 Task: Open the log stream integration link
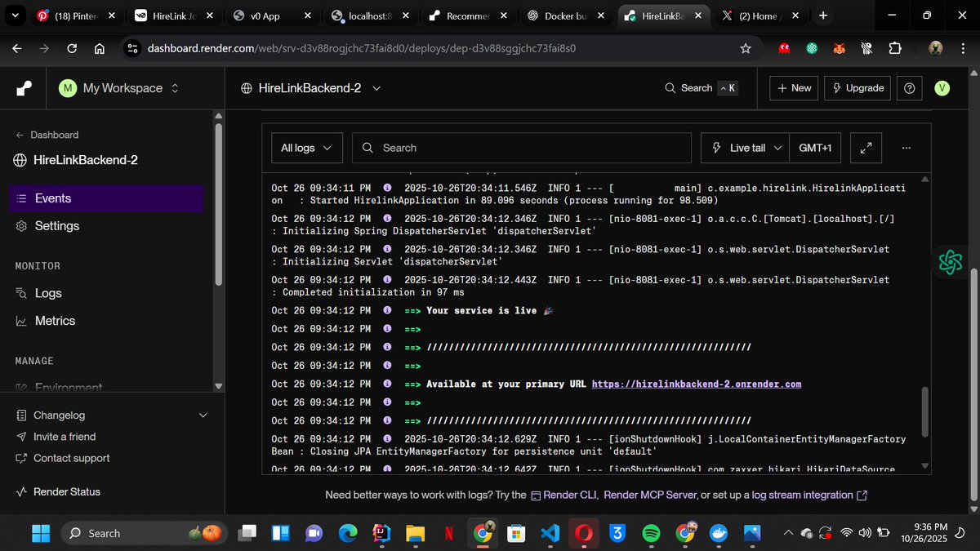point(809,495)
